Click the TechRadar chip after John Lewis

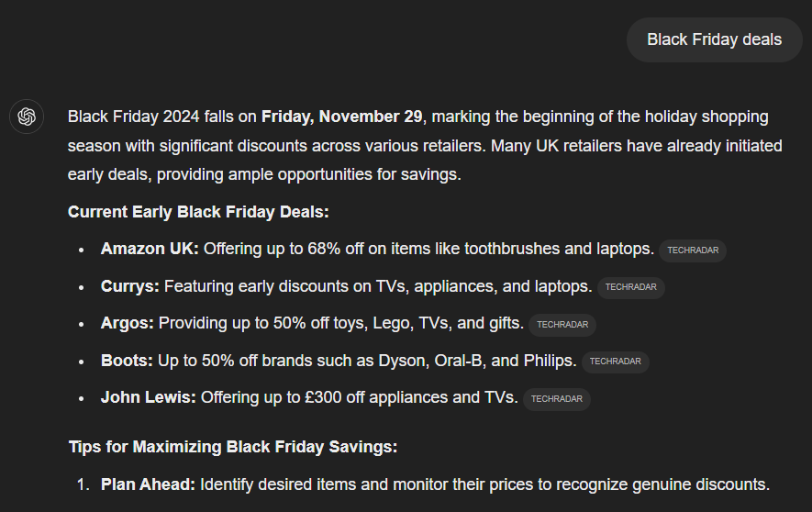point(557,399)
